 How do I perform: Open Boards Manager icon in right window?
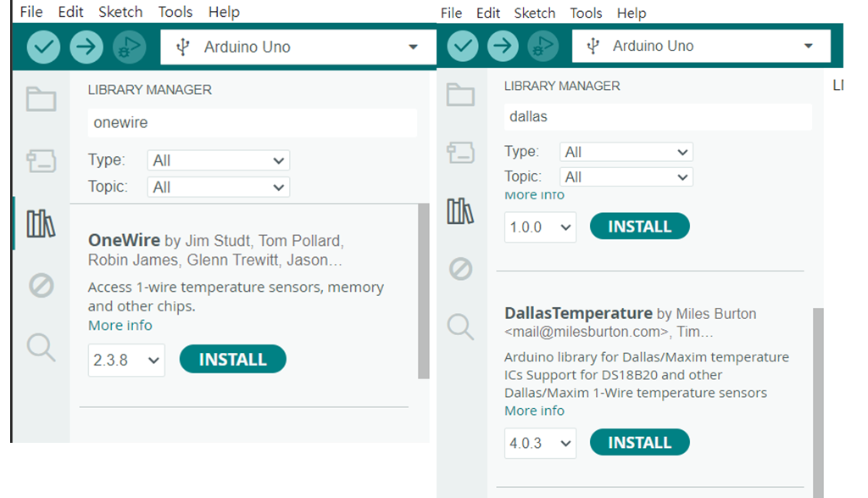460,153
